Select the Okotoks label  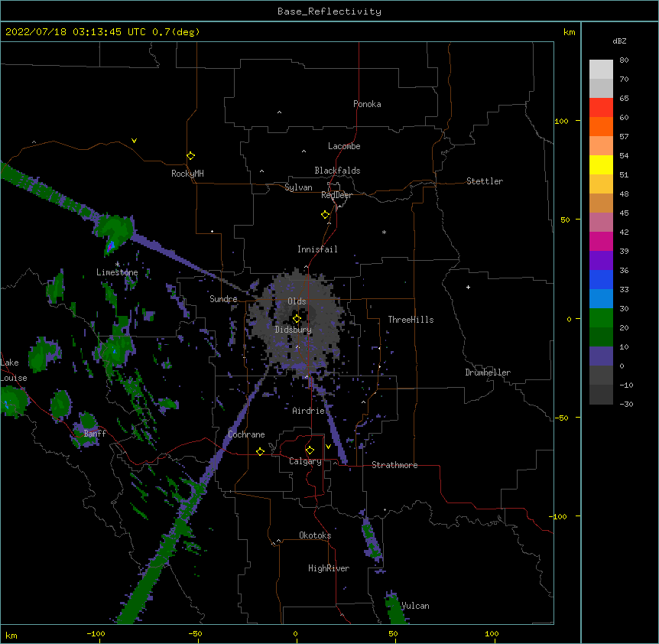coord(315,535)
